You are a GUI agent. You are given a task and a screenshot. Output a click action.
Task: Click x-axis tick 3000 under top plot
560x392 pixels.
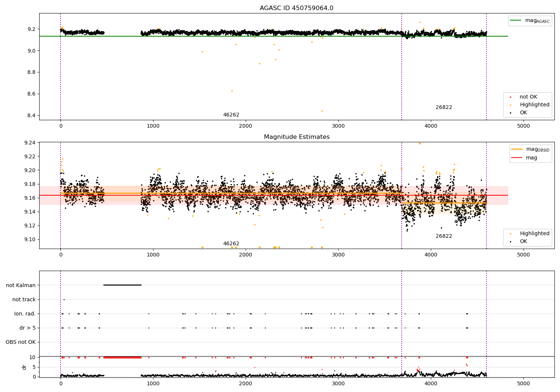(x=338, y=126)
